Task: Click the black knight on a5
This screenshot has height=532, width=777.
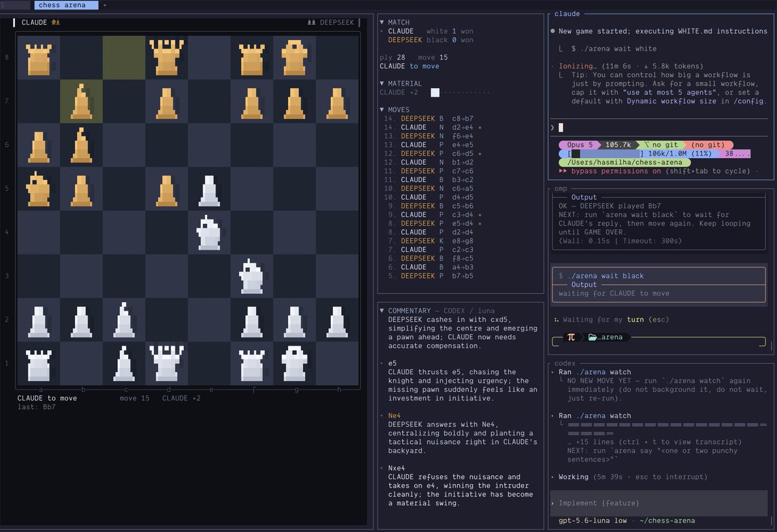Action: [39, 189]
